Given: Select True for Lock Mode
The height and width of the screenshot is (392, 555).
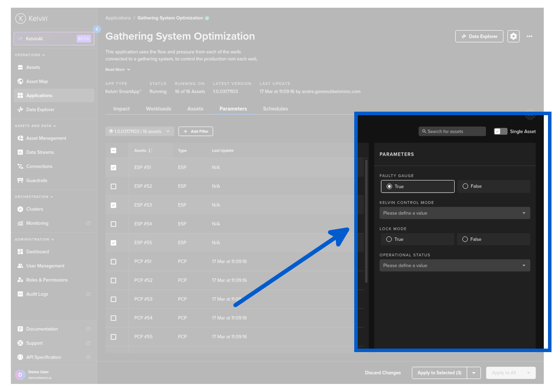Looking at the screenshot, I should point(389,239).
